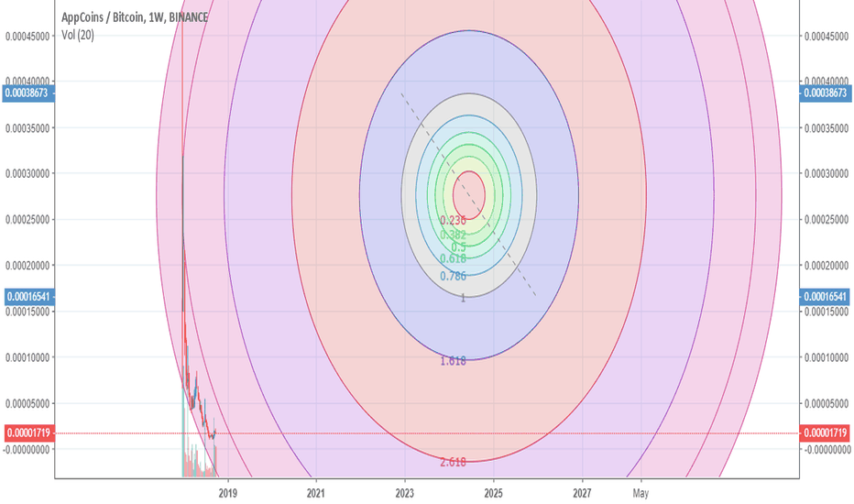Click the blue 0.00038673 tag on right axis
Image resolution: width=854 pixels, height=504 pixels.
click(827, 93)
